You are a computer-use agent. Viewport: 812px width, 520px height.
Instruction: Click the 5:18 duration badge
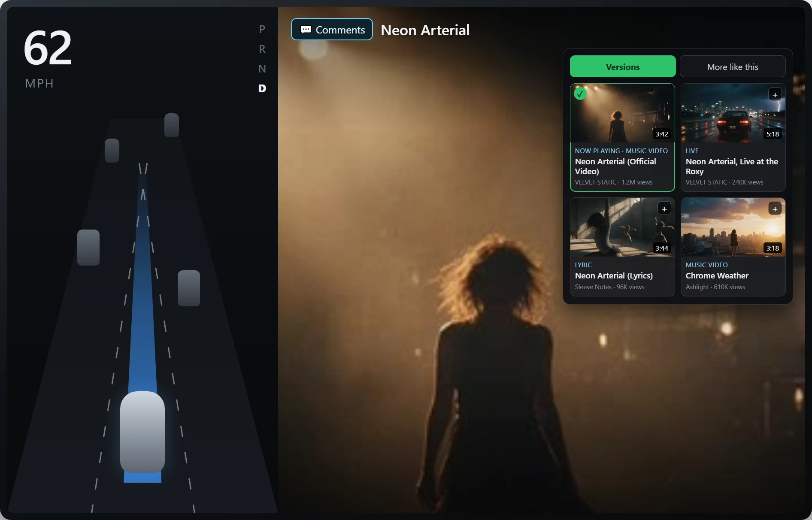pyautogui.click(x=773, y=134)
